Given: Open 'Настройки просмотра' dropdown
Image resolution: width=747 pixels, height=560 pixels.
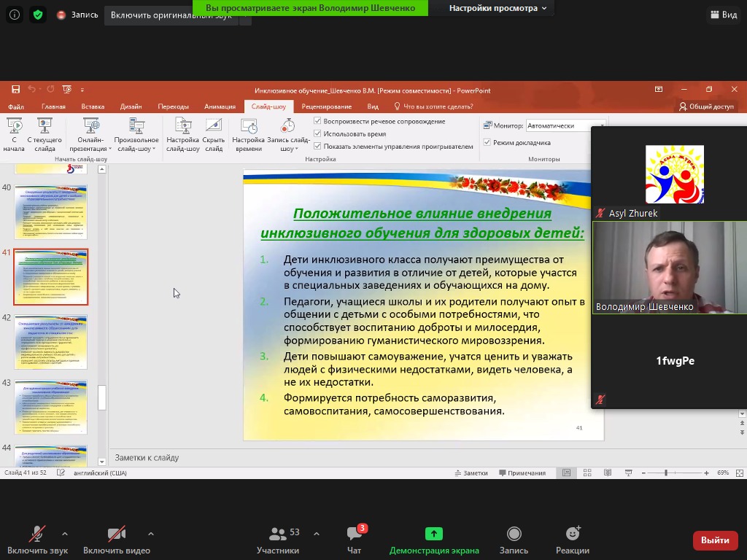Looking at the screenshot, I should (498, 8).
